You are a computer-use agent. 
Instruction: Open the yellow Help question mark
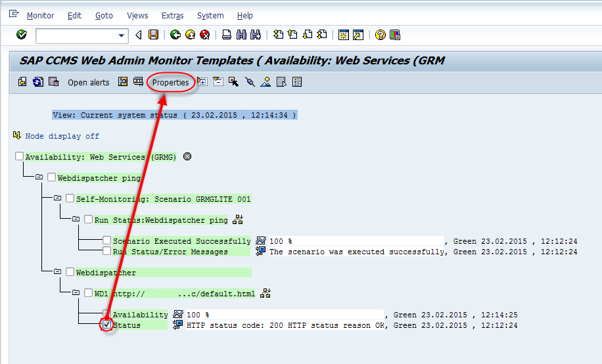tap(380, 35)
